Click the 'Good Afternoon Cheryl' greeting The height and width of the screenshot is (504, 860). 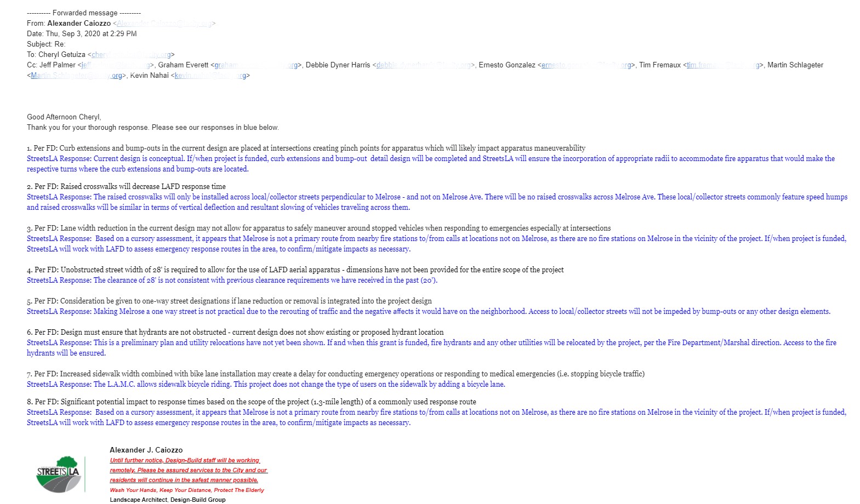point(64,117)
